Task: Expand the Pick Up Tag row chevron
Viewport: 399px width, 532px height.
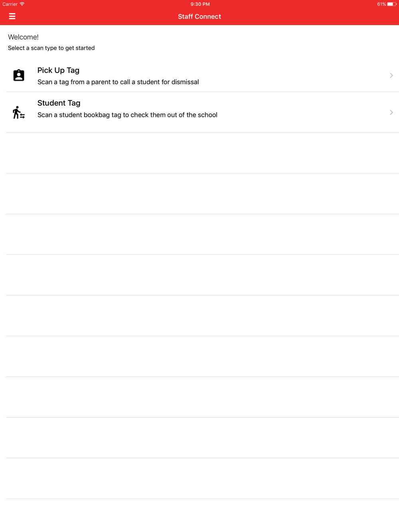Action: 391,75
